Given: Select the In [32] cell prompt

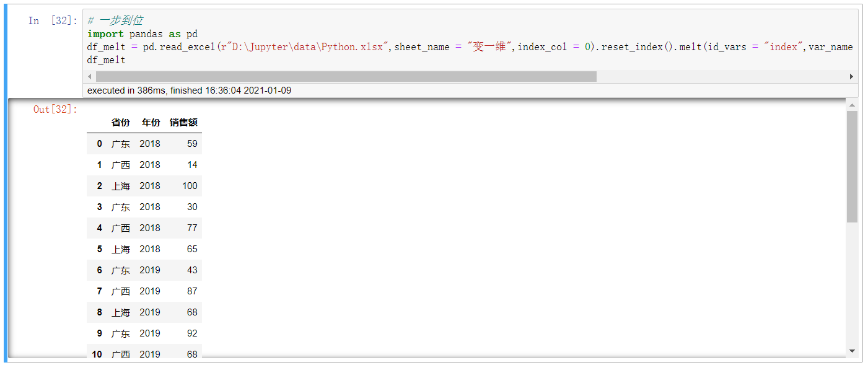Looking at the screenshot, I should click(53, 20).
